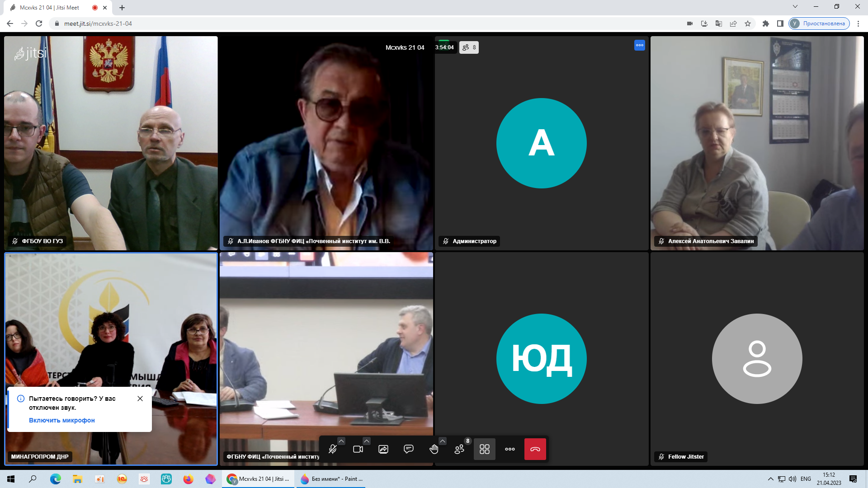868x488 pixels.
Task: Open the participant count badge at top
Action: coord(469,47)
